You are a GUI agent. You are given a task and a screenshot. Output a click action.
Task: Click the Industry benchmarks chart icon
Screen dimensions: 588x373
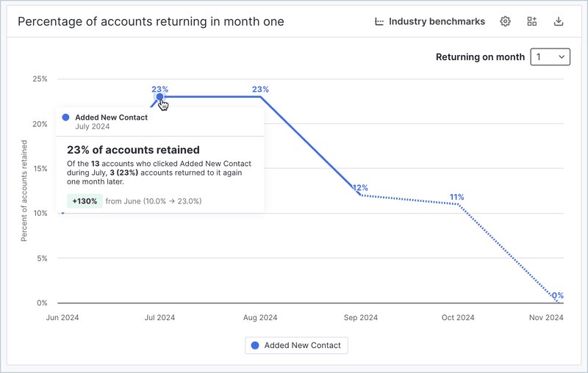pos(379,21)
